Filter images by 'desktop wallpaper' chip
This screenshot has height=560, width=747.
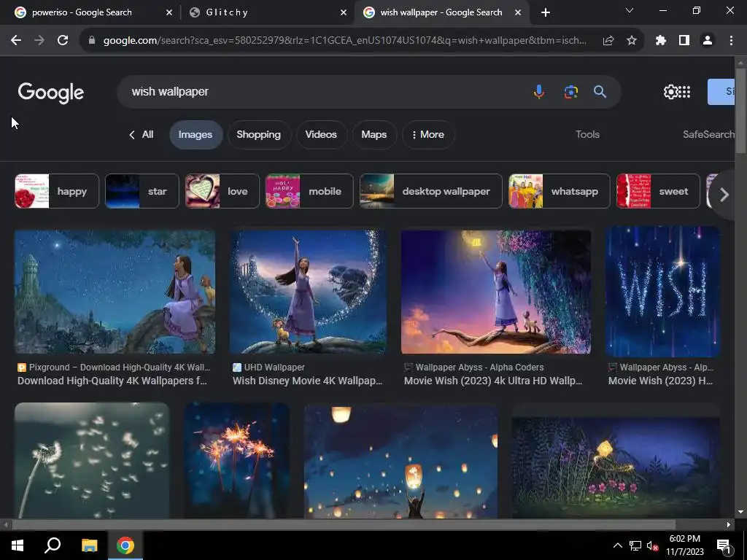point(430,191)
